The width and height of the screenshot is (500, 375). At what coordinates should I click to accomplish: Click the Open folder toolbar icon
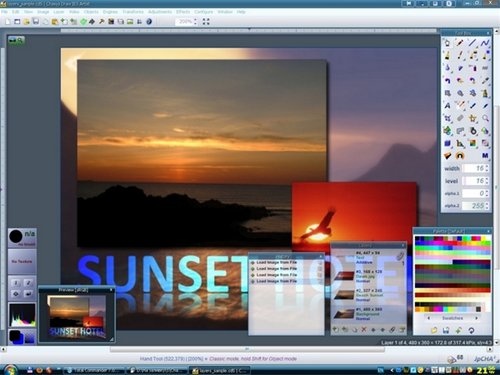pyautogui.click(x=26, y=22)
